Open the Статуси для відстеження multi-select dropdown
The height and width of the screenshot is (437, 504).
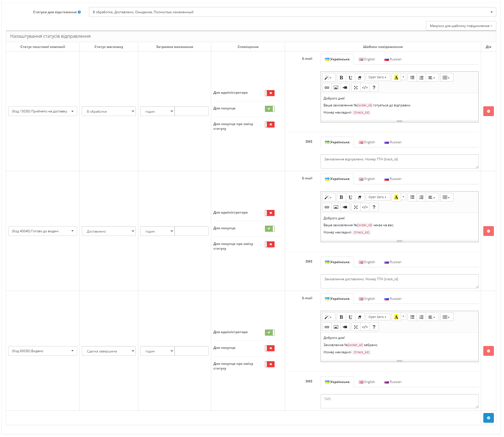pyautogui.click(x=292, y=12)
